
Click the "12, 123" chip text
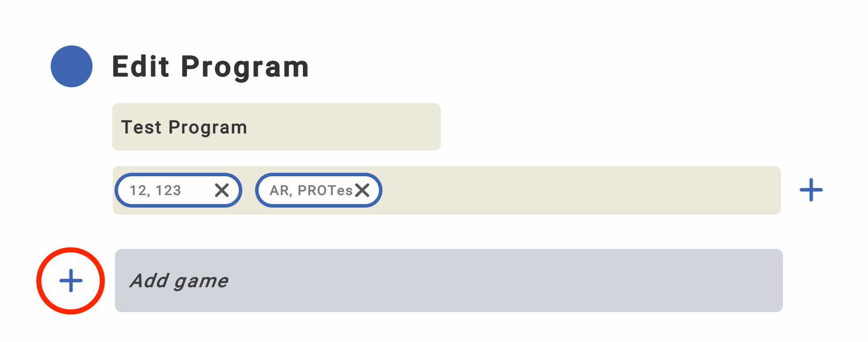coord(155,190)
